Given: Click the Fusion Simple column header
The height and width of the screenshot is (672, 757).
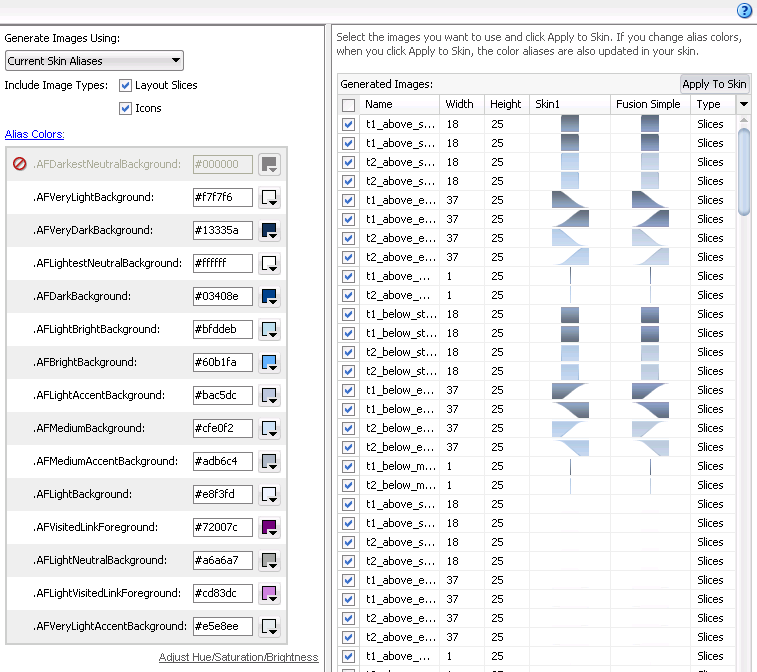Looking at the screenshot, I should tap(650, 104).
